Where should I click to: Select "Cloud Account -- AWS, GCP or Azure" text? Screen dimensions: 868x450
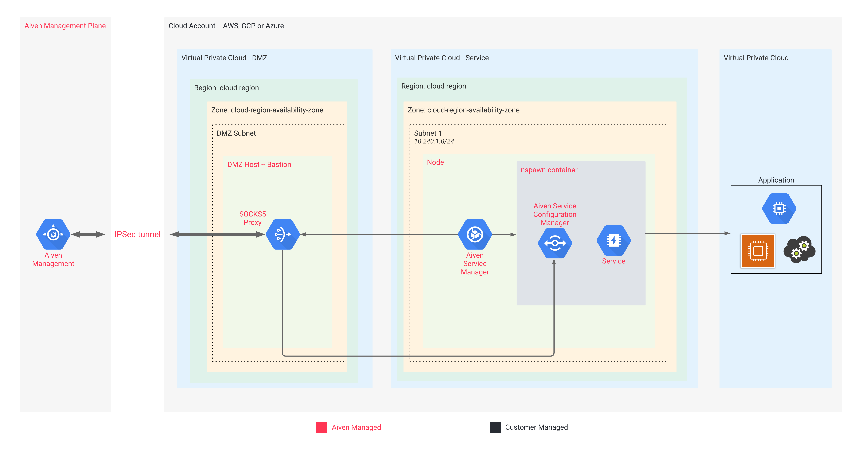coord(226,26)
